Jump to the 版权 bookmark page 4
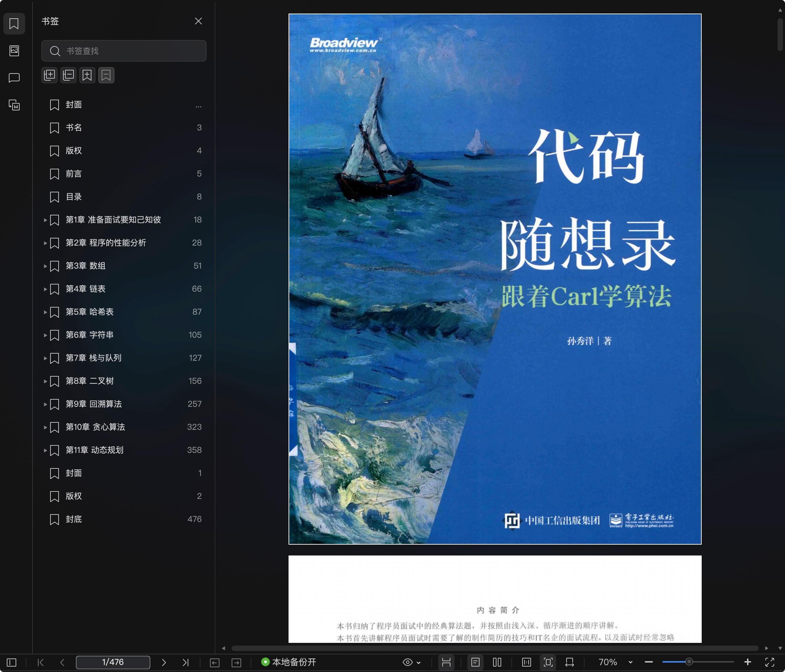The image size is (785, 672). 124,150
